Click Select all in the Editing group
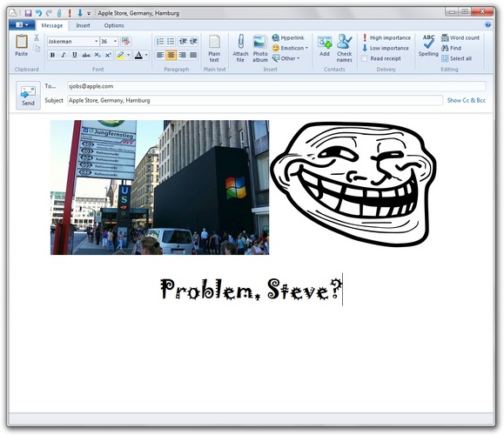 (x=457, y=58)
